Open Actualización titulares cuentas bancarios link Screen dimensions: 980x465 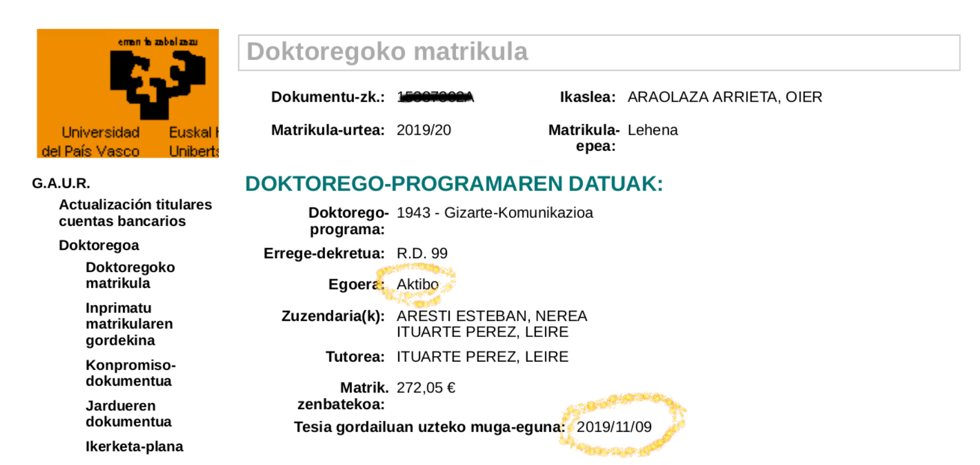click(135, 213)
